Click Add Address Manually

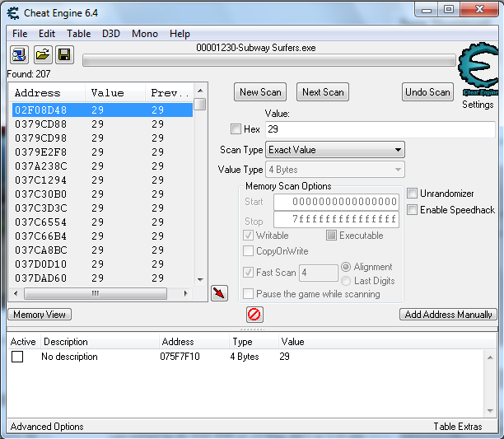448,315
